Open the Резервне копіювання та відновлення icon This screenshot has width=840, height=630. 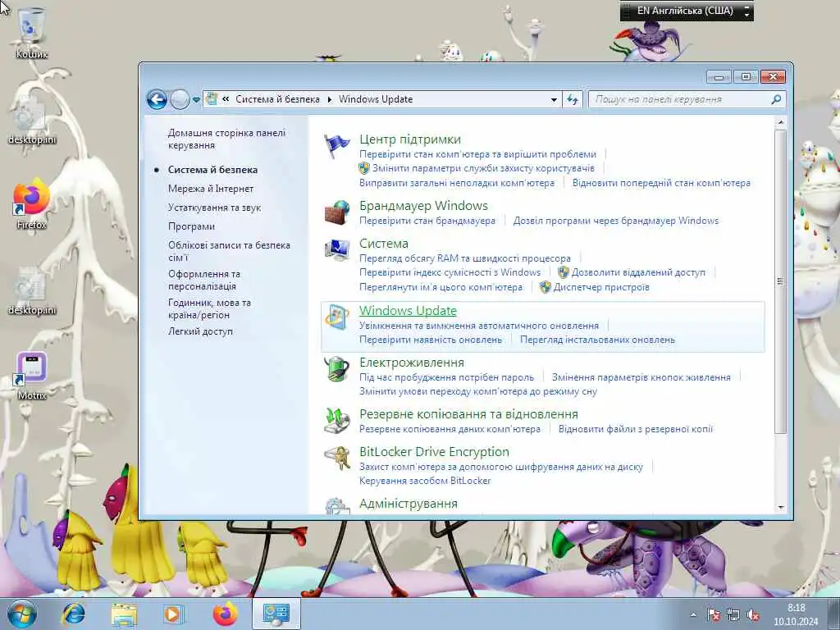[x=337, y=421]
